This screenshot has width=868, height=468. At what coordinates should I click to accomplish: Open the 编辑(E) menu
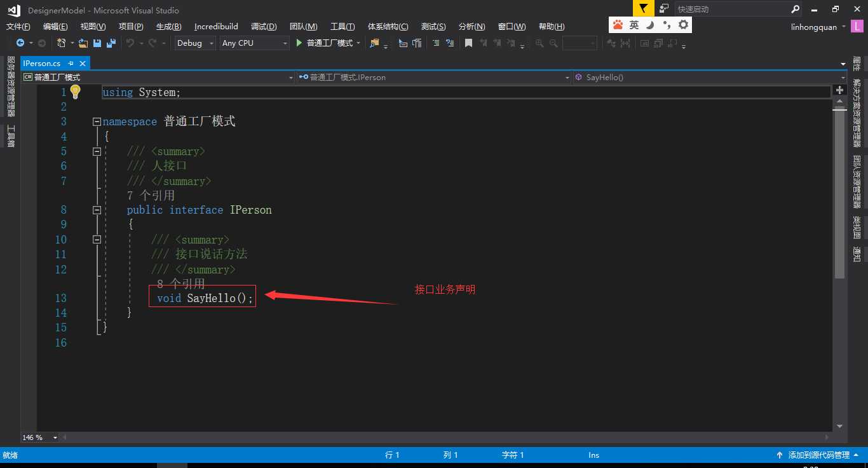coord(55,26)
